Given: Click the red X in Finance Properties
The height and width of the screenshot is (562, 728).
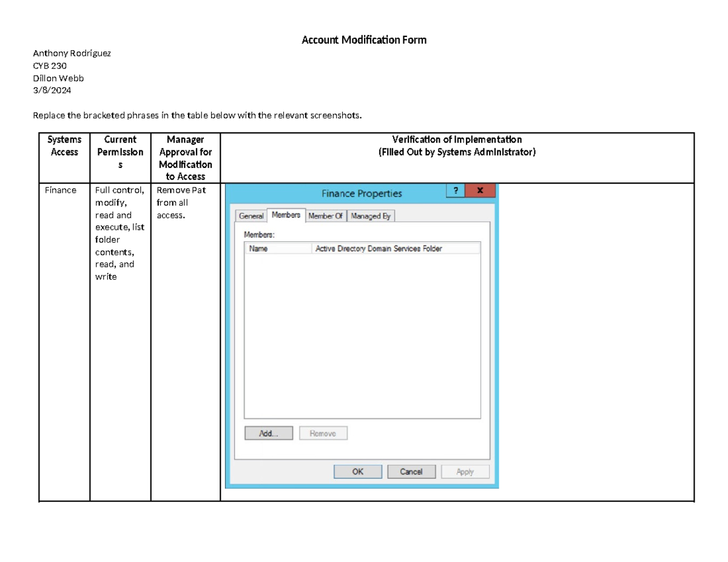Looking at the screenshot, I should tap(479, 190).
